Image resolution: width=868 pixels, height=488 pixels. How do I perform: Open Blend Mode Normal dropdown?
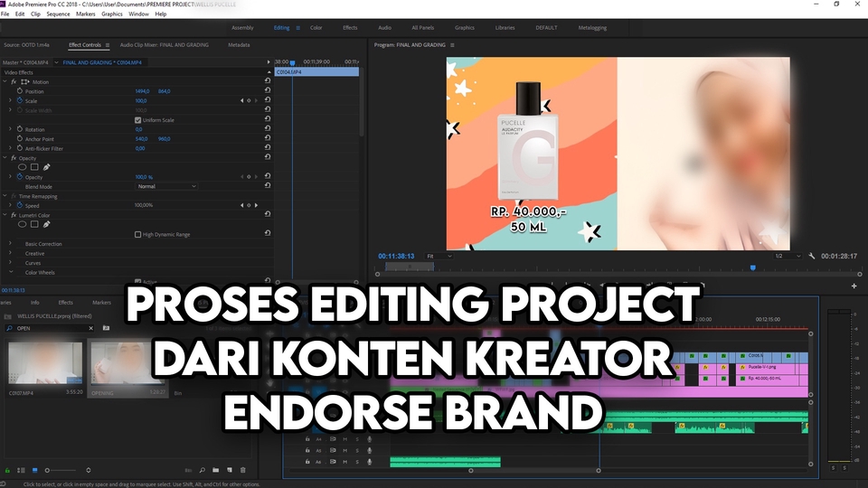(166, 186)
